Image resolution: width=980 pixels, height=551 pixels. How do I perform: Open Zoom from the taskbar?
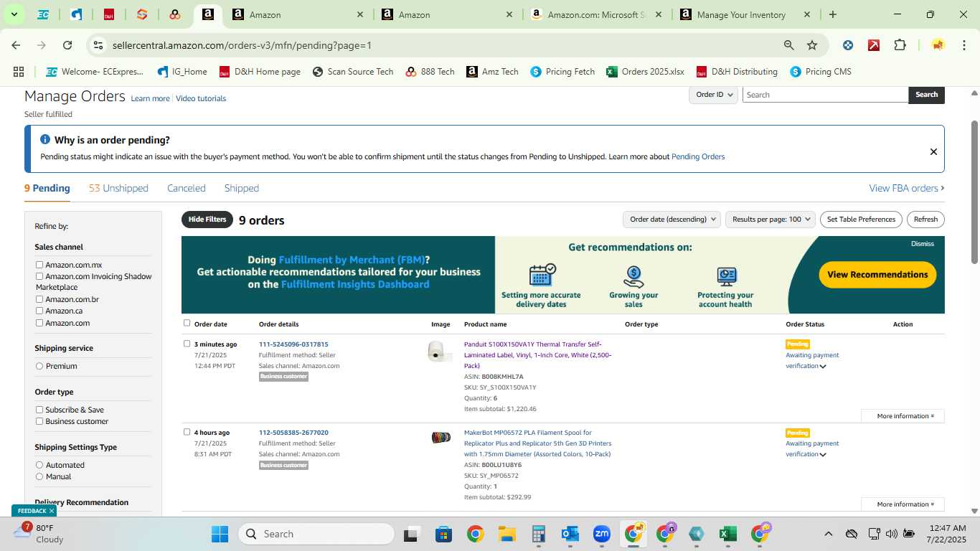(x=601, y=534)
